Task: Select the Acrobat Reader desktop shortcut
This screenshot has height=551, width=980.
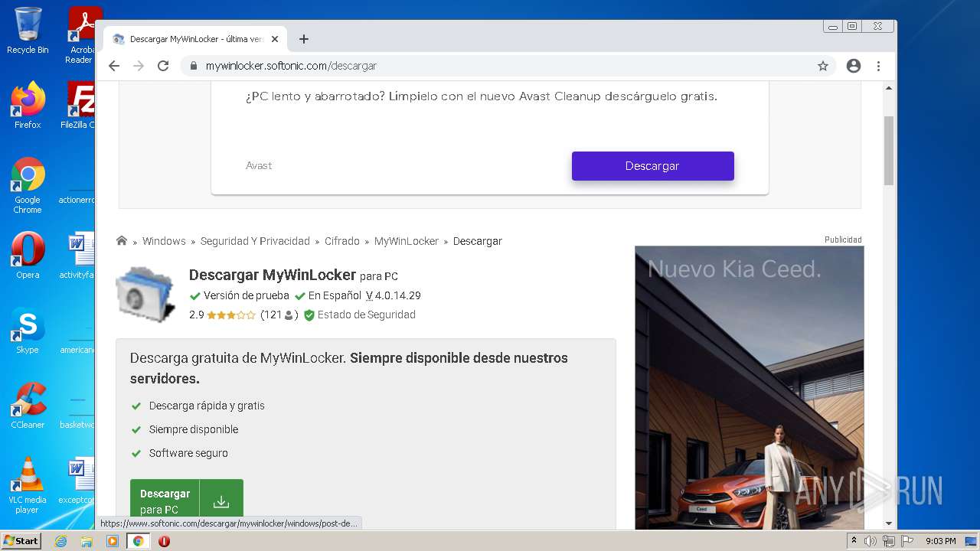Action: 80,35
